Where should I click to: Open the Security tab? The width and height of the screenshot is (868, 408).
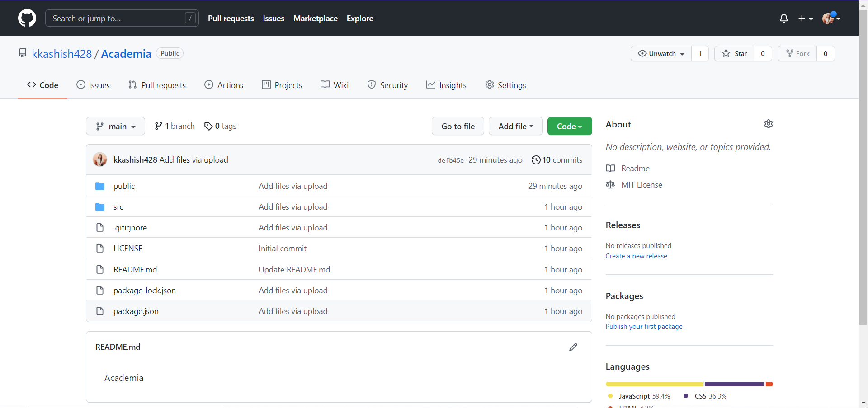(x=387, y=85)
